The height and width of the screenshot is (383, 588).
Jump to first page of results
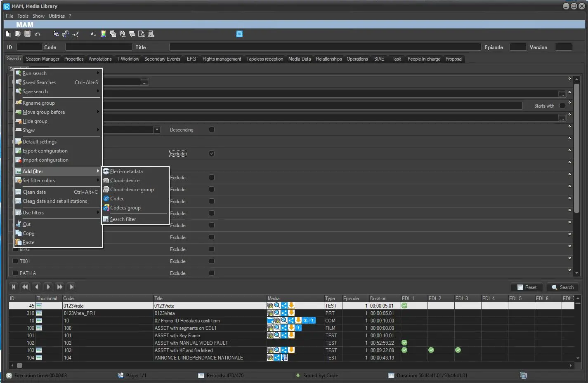(14, 287)
